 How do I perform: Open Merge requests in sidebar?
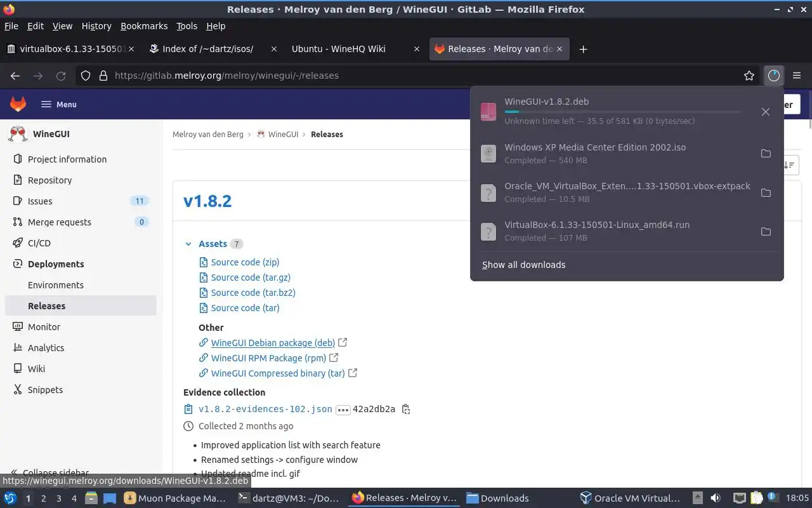click(x=81, y=222)
